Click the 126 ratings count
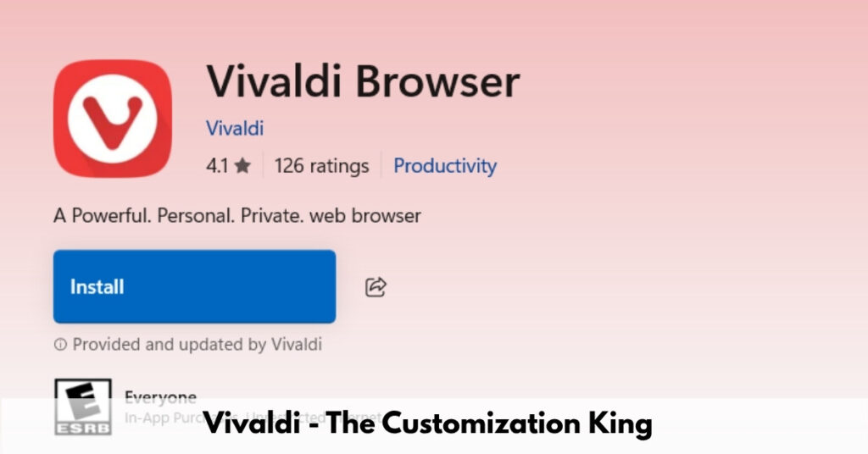868x454 pixels. (321, 166)
